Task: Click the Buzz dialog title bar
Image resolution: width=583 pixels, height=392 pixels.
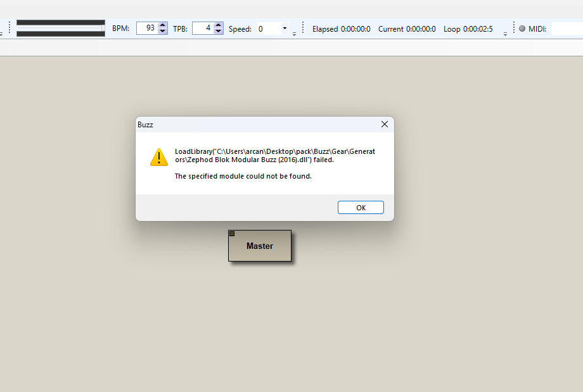Action: [x=253, y=124]
